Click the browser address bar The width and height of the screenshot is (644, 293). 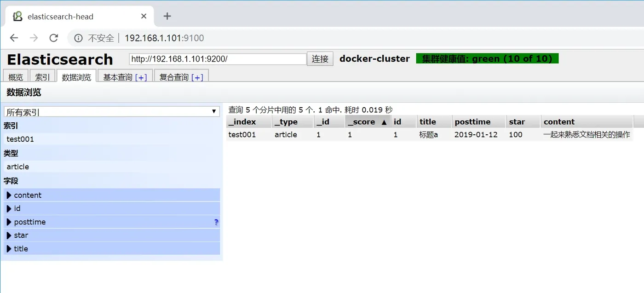pos(354,38)
